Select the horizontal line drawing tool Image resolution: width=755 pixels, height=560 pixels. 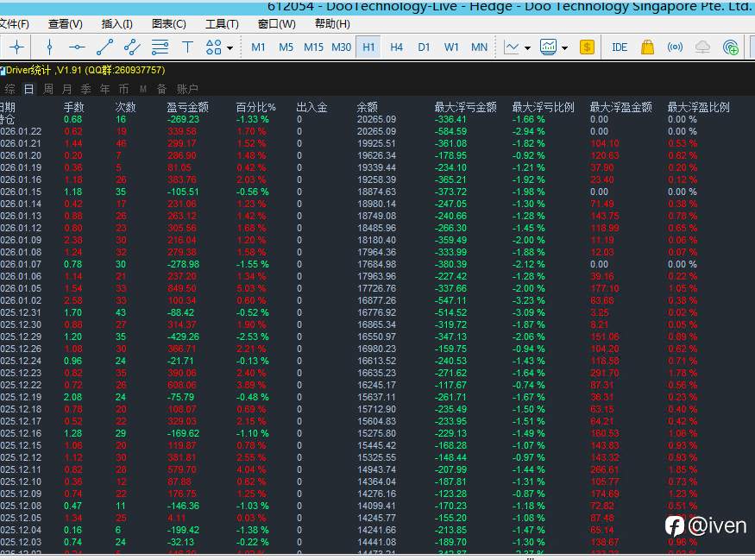tap(77, 47)
